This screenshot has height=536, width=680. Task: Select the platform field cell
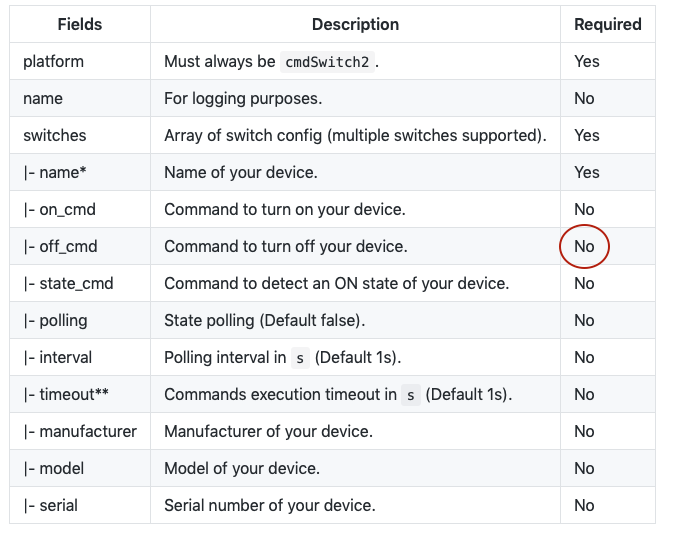point(54,61)
